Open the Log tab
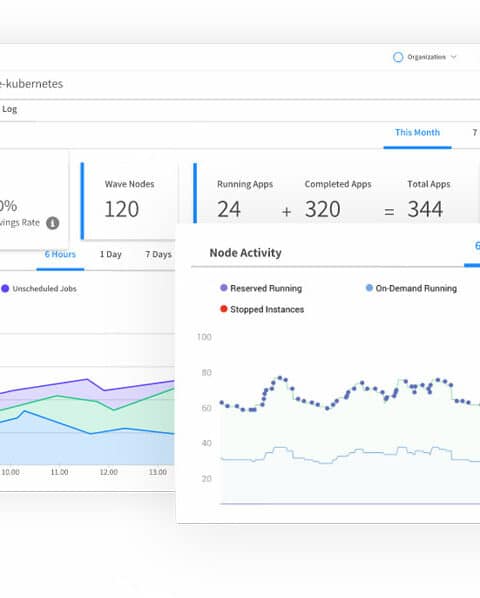 pos(10,109)
